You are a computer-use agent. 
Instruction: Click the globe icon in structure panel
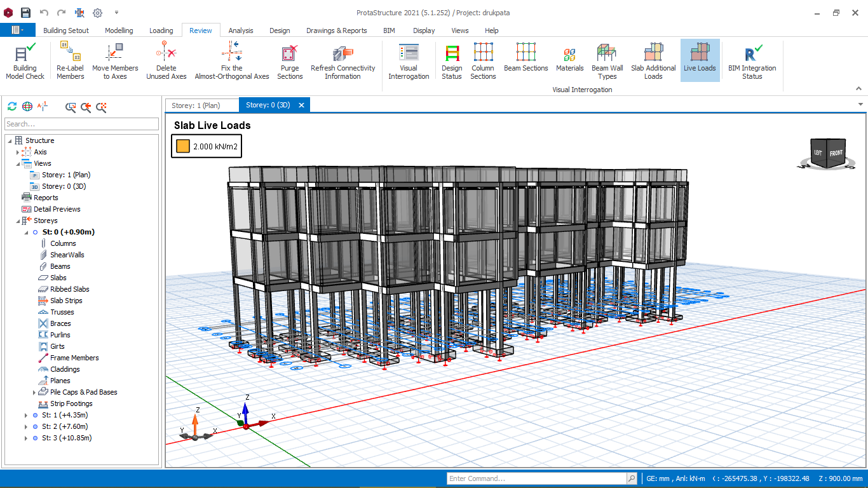pyautogui.click(x=27, y=106)
